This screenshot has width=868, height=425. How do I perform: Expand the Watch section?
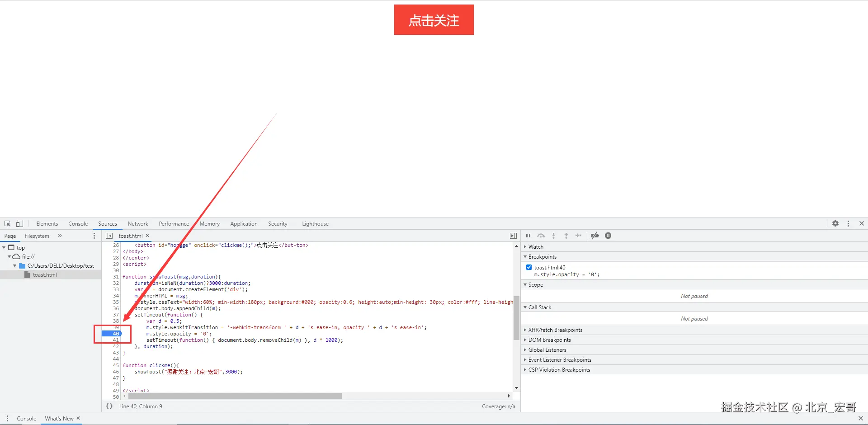[x=525, y=247]
